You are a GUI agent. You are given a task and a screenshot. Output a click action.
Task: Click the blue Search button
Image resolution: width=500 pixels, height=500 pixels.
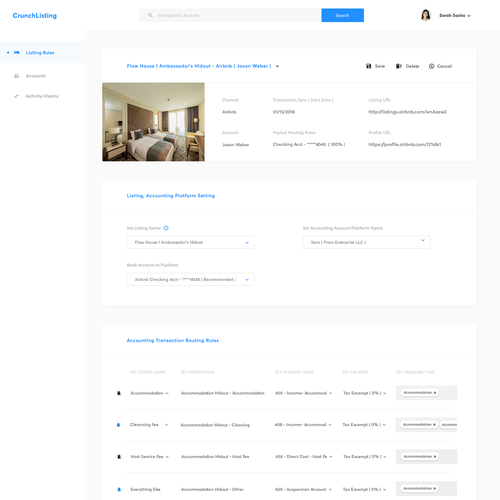click(342, 15)
